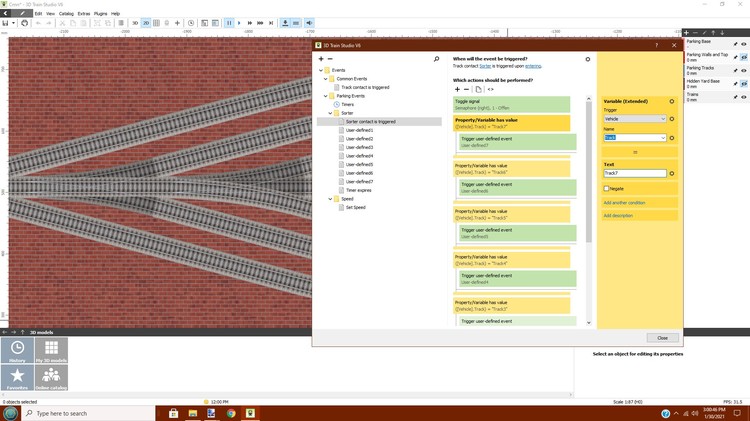Switch to 3D view mode
Viewport: 750px width, 421px height.
coord(133,22)
